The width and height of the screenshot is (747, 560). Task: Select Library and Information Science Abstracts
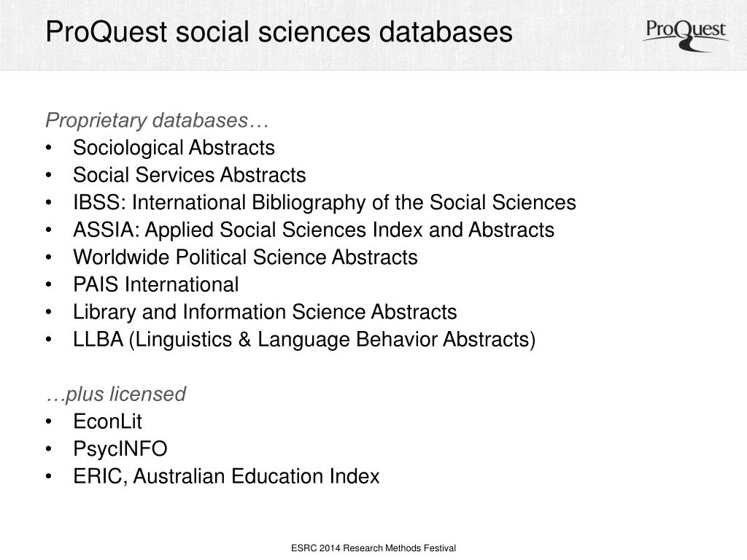tap(265, 312)
